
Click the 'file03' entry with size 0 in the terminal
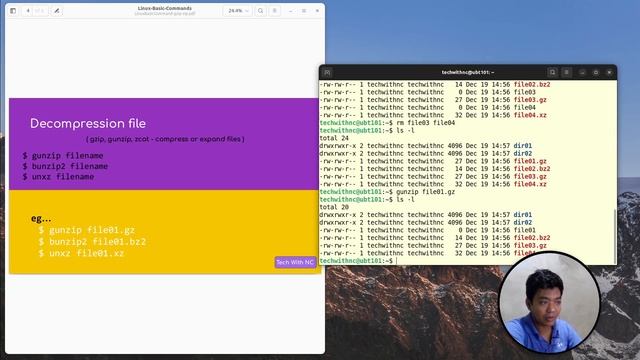tap(524, 92)
